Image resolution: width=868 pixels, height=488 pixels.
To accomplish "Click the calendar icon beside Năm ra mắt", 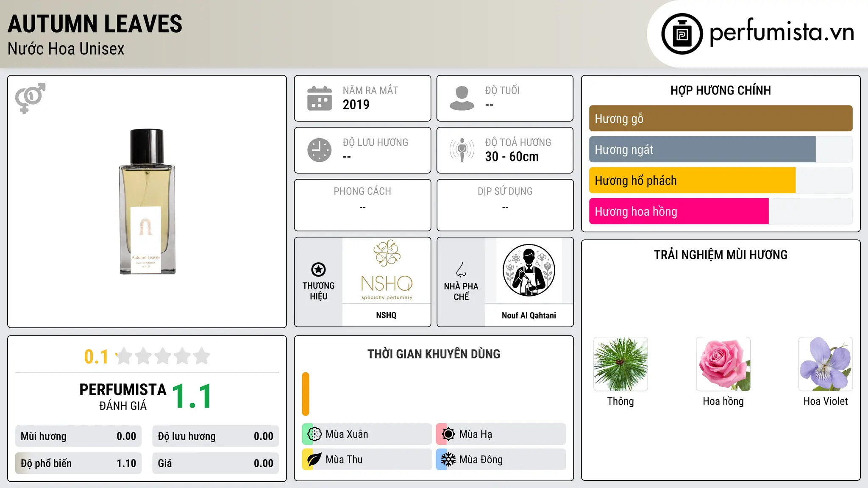I will (x=320, y=98).
